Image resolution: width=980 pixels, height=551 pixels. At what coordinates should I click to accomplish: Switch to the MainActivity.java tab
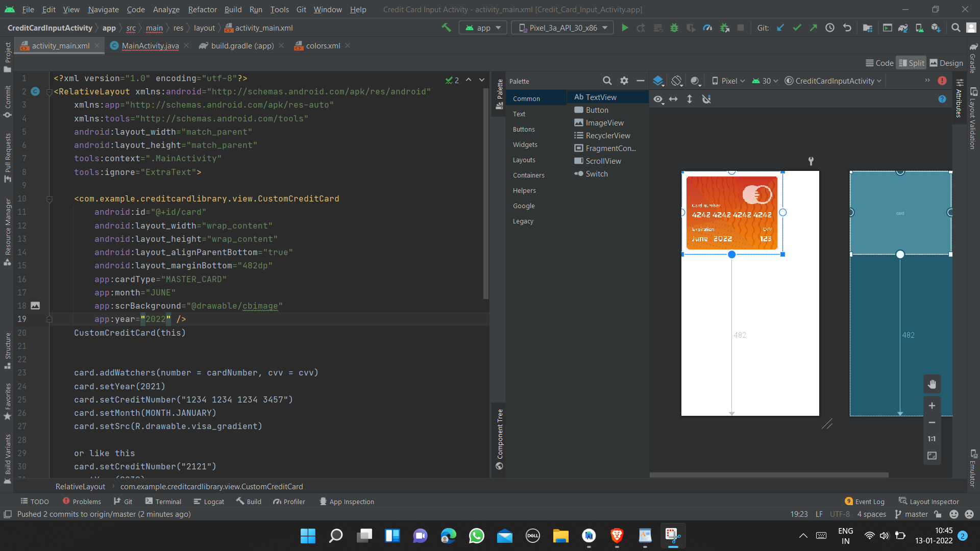pos(150,45)
